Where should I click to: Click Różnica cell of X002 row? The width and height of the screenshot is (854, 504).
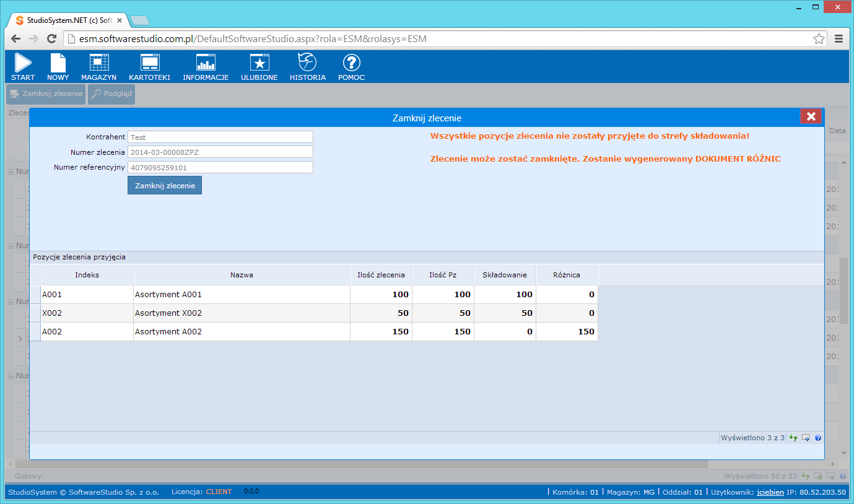point(567,313)
